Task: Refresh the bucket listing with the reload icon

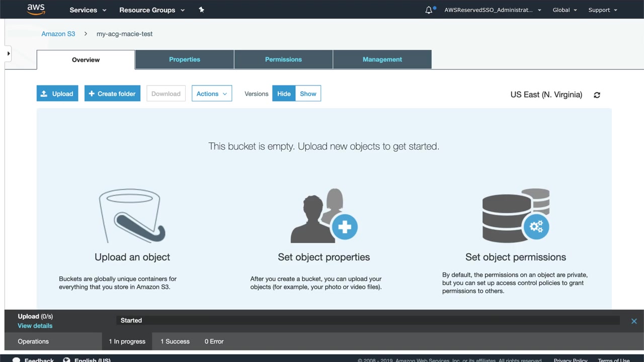Action: click(x=597, y=95)
